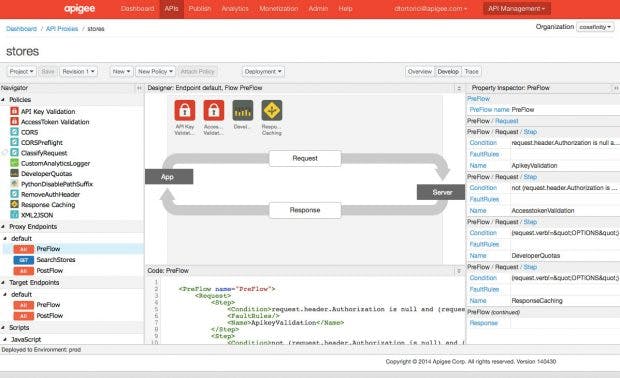The width and height of the screenshot is (620, 378).
Task: Click the CORSPreflight policy icon
Action: click(x=14, y=142)
